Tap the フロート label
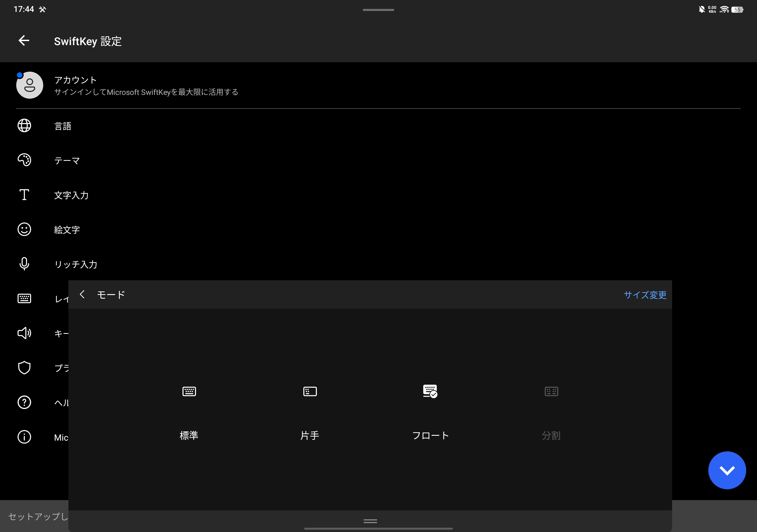This screenshot has width=757, height=532. pyautogui.click(x=430, y=435)
